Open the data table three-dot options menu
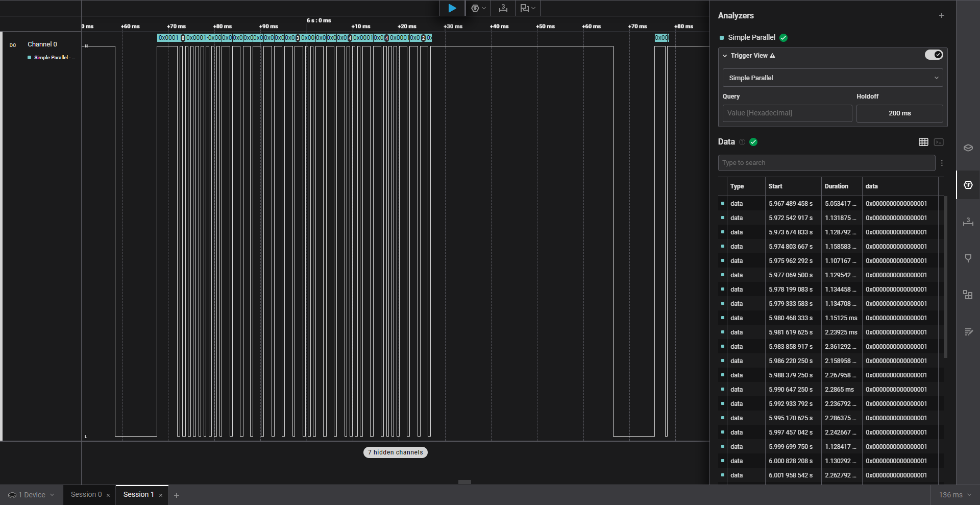980x505 pixels. click(942, 163)
